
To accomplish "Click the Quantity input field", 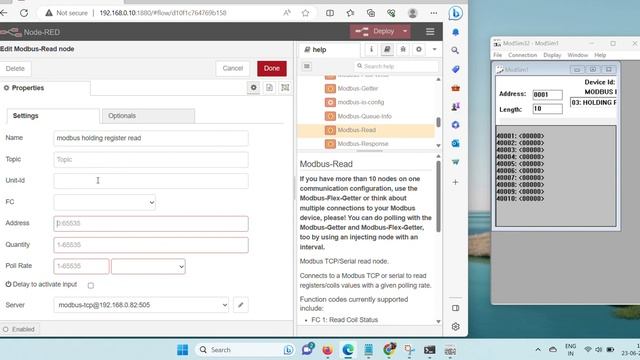I will coord(151,245).
